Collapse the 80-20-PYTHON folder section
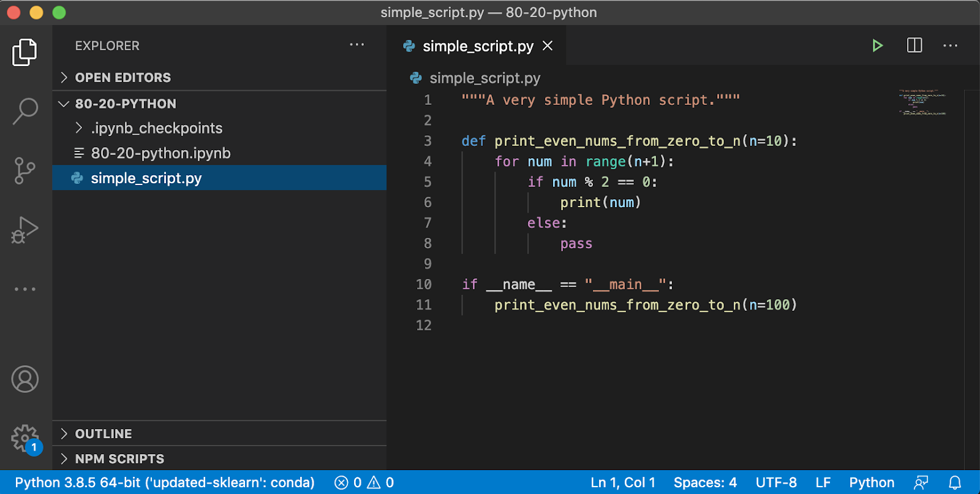The width and height of the screenshot is (980, 494). pyautogui.click(x=125, y=104)
